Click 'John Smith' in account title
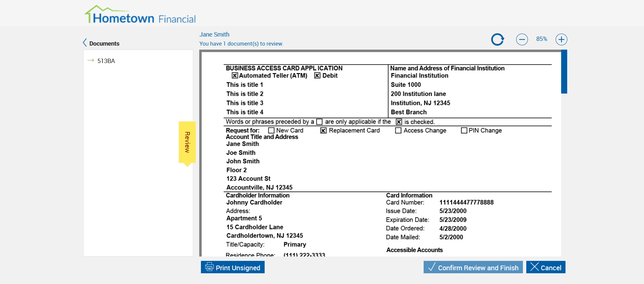This screenshot has height=284, width=644. click(x=243, y=161)
